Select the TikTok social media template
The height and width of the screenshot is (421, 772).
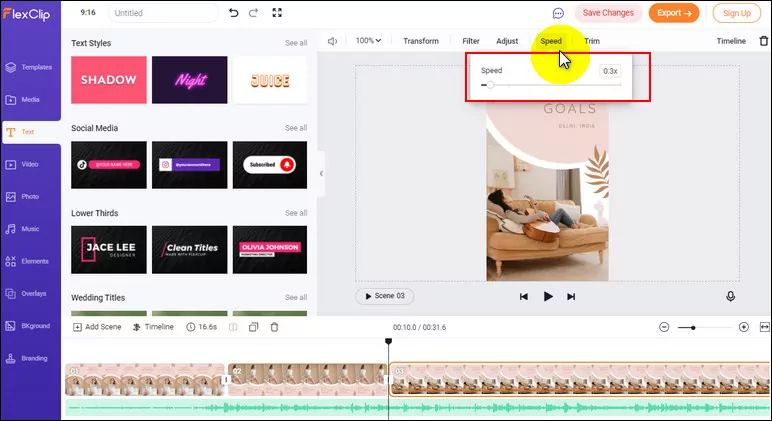[109, 165]
